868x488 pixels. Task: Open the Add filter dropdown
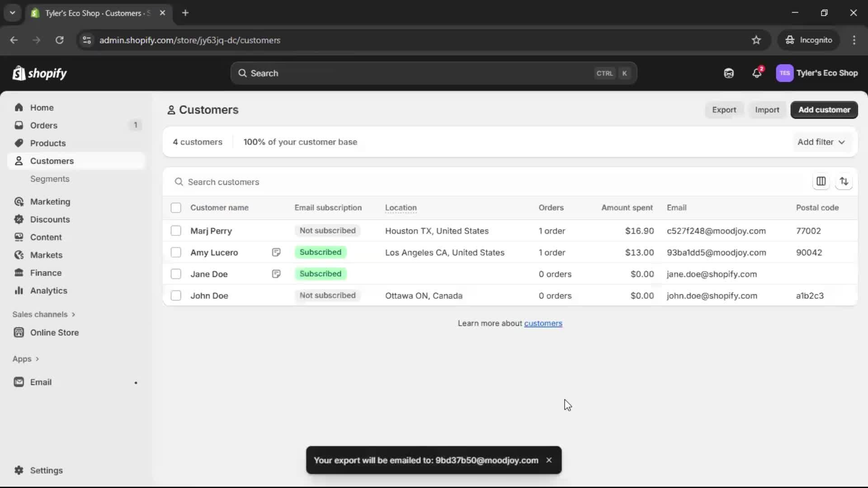pyautogui.click(x=821, y=142)
